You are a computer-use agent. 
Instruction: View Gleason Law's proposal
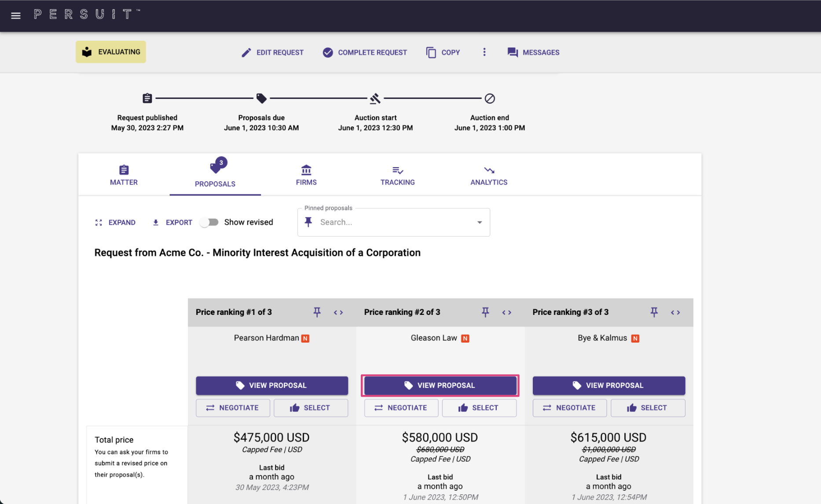[x=440, y=385]
